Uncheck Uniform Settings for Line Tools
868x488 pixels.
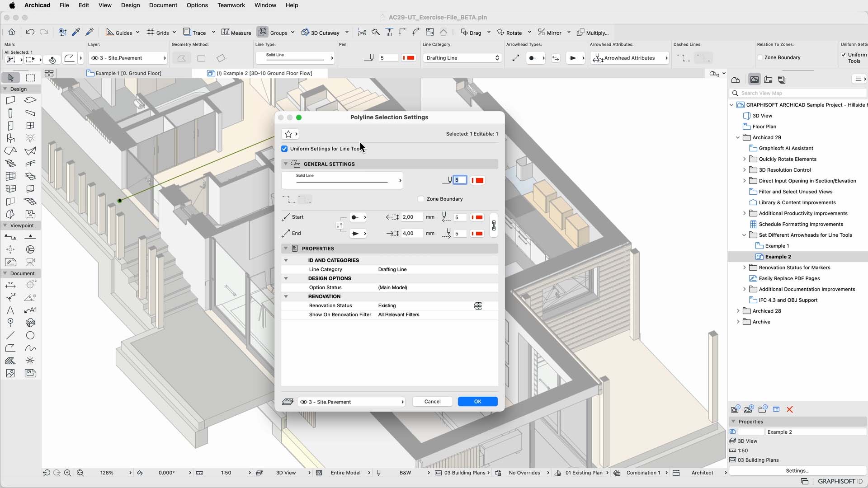point(284,149)
